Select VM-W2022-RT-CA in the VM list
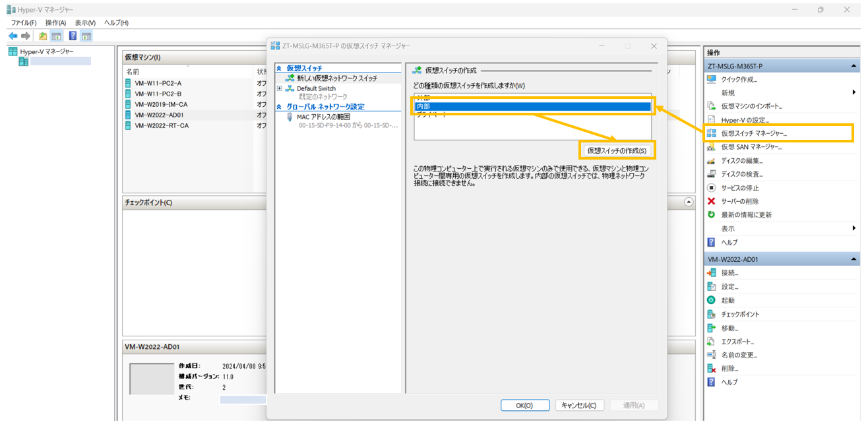This screenshot has width=868, height=430. [x=162, y=125]
